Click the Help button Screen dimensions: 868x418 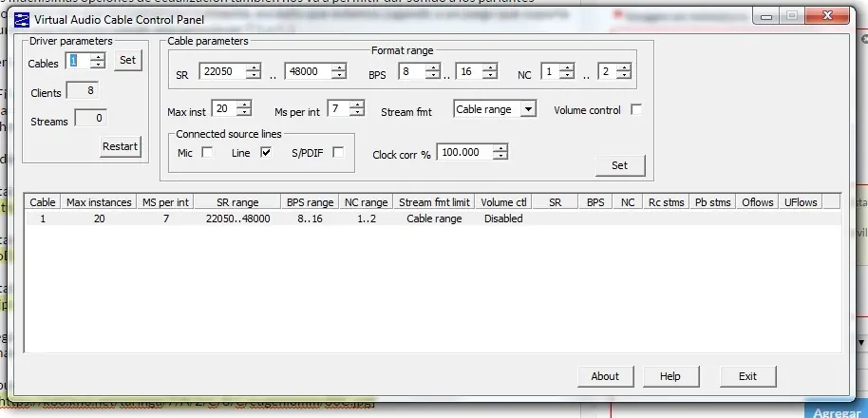click(670, 376)
